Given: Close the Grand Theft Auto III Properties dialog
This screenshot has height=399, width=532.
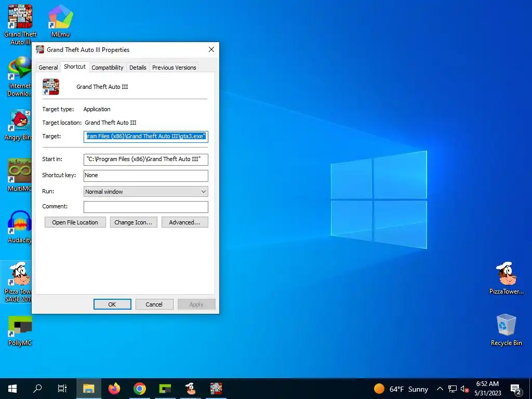Looking at the screenshot, I should 211,49.
